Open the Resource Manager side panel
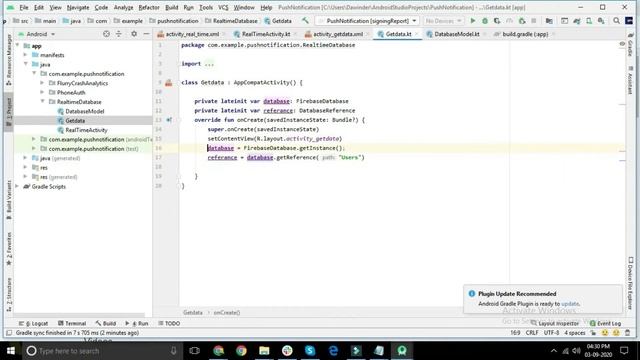The height and width of the screenshot is (360, 640). click(9, 60)
